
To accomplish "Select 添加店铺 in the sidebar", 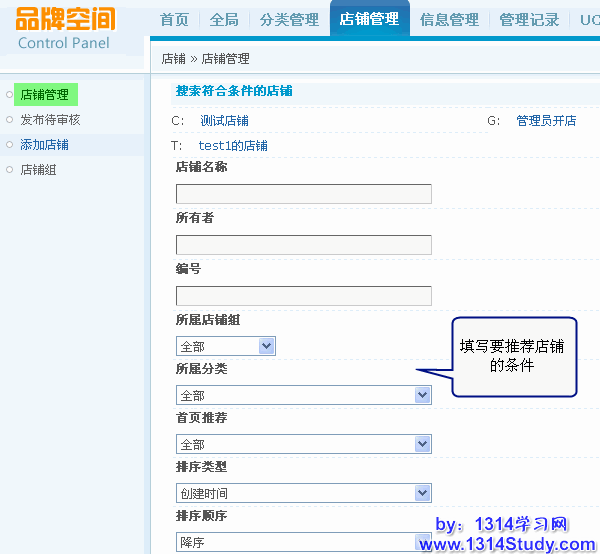I will 45,145.
